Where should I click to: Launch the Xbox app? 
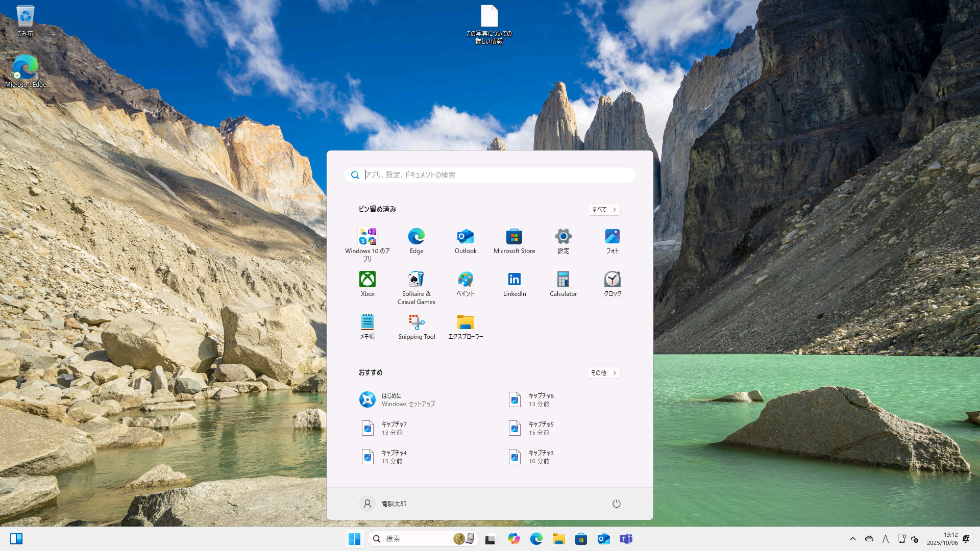click(x=367, y=284)
